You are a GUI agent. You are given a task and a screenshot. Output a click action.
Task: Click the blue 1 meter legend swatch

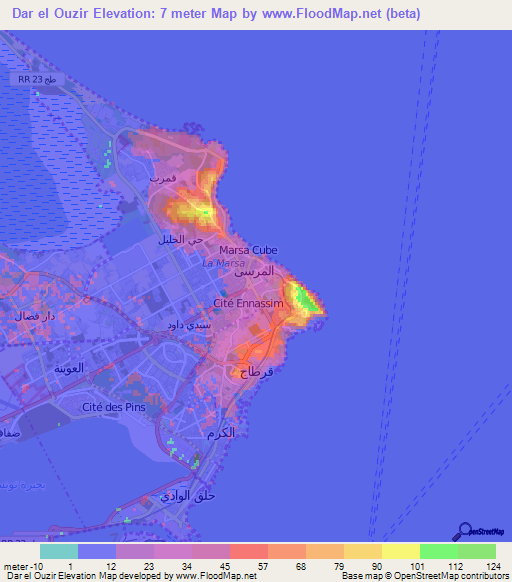click(97, 552)
